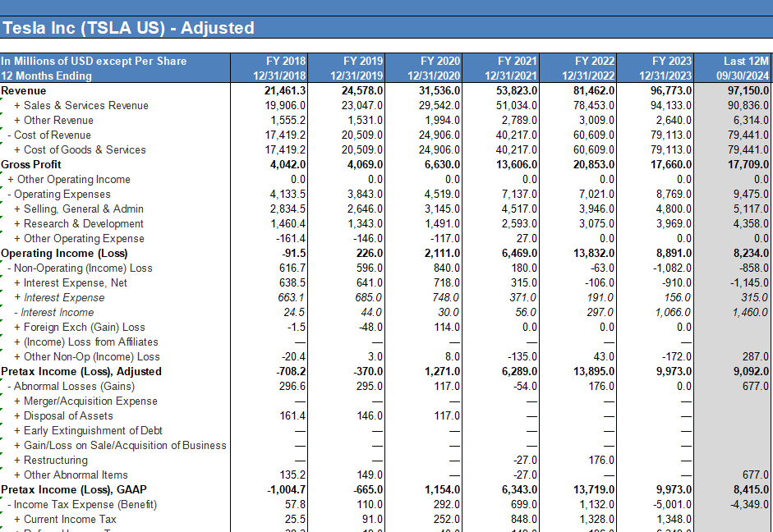Select '+ Merger/Acquisition Expense' label
The width and height of the screenshot is (773, 532).
point(85,401)
